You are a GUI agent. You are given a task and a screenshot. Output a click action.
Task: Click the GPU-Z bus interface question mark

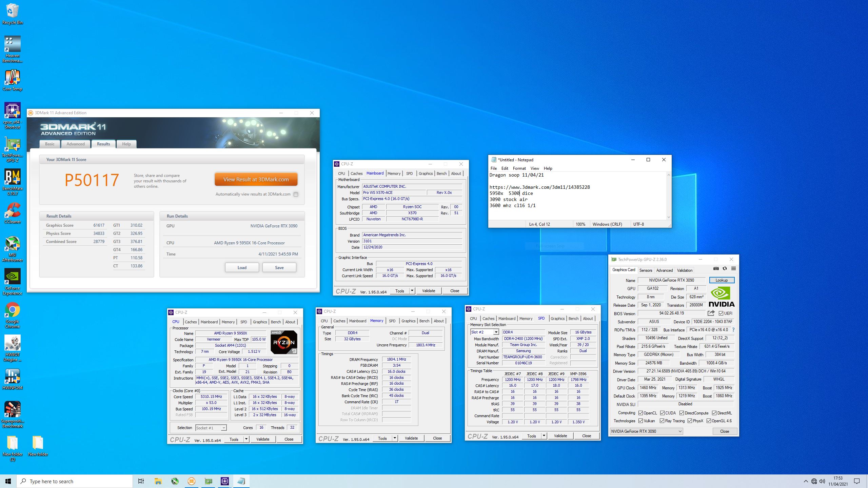click(x=733, y=330)
